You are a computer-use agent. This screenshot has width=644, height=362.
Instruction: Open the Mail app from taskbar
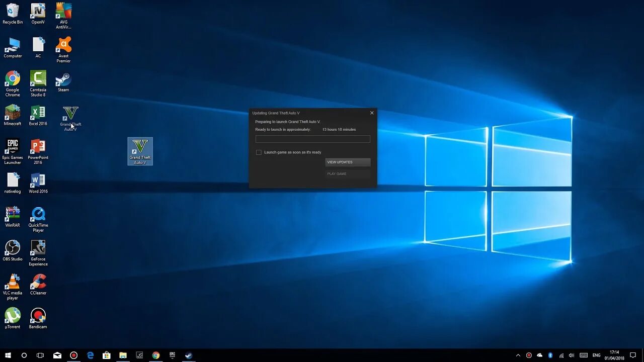57,355
